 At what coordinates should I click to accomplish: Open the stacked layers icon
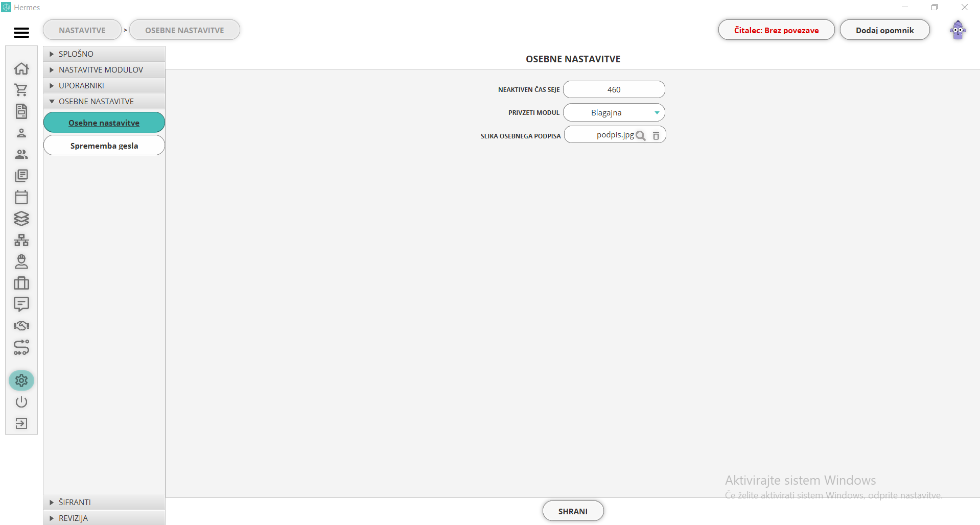(21, 219)
